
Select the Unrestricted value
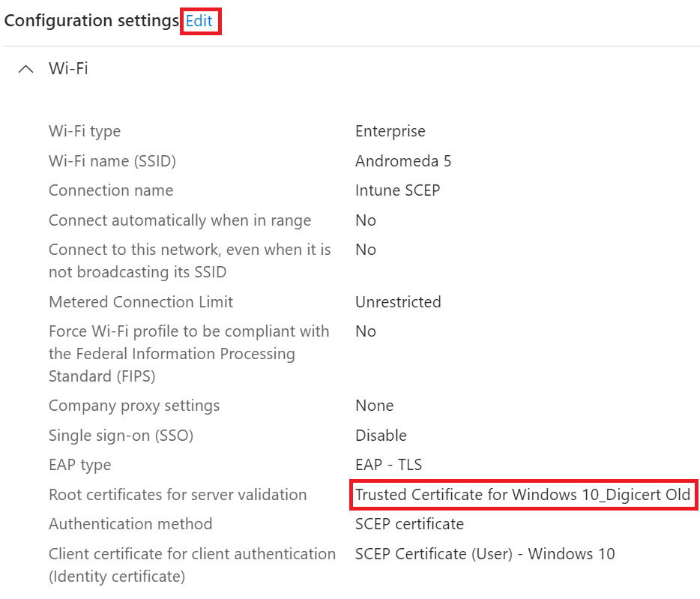pyautogui.click(x=398, y=302)
